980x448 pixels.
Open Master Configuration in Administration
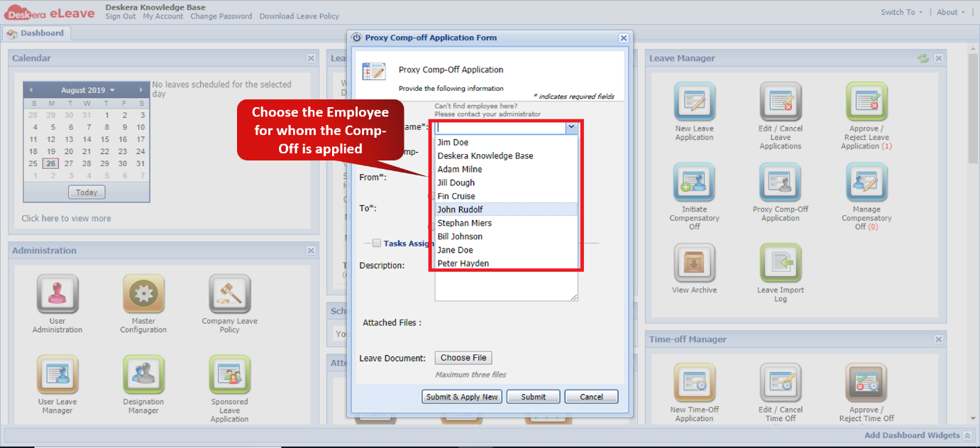[143, 295]
